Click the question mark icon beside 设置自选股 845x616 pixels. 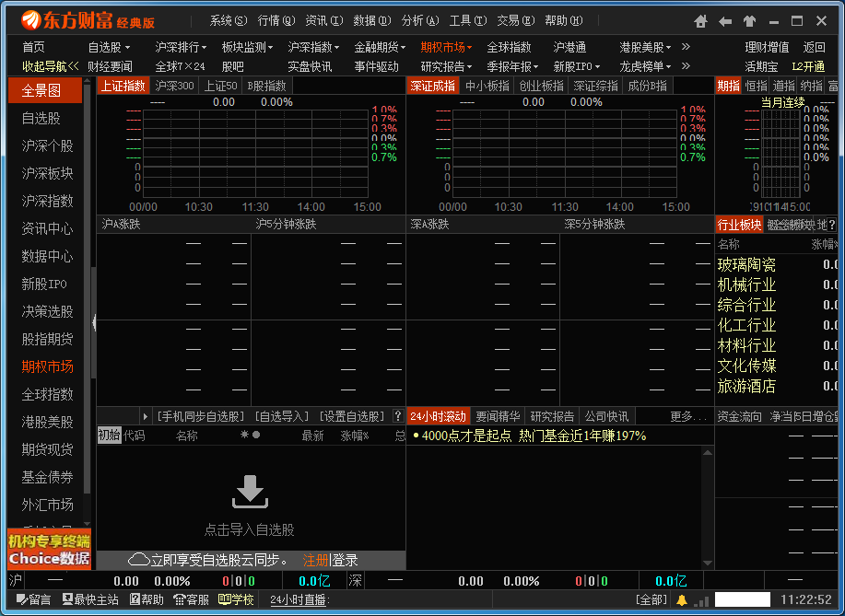click(x=398, y=416)
